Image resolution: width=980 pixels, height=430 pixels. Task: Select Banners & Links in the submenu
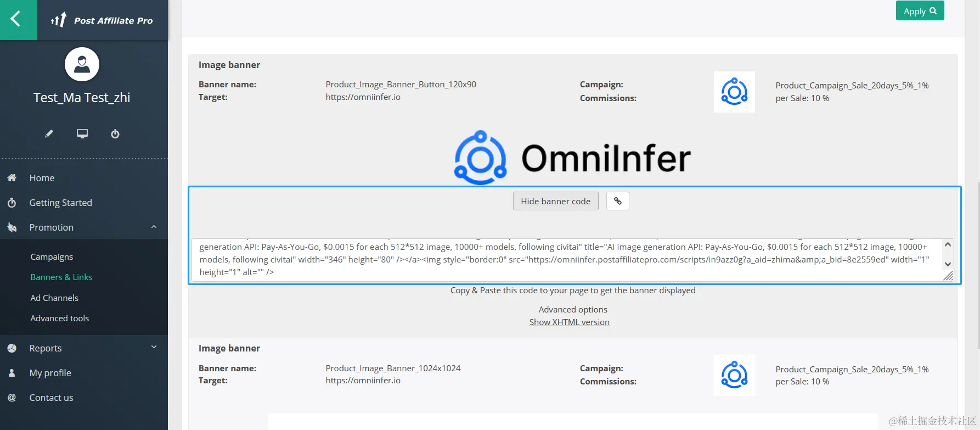pyautogui.click(x=61, y=277)
